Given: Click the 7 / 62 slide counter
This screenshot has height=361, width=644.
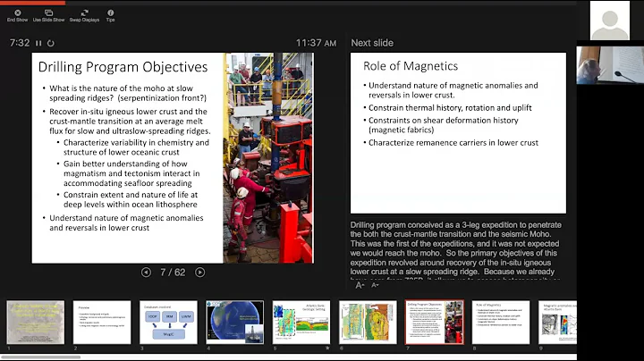Looking at the screenshot, I should 173,273.
